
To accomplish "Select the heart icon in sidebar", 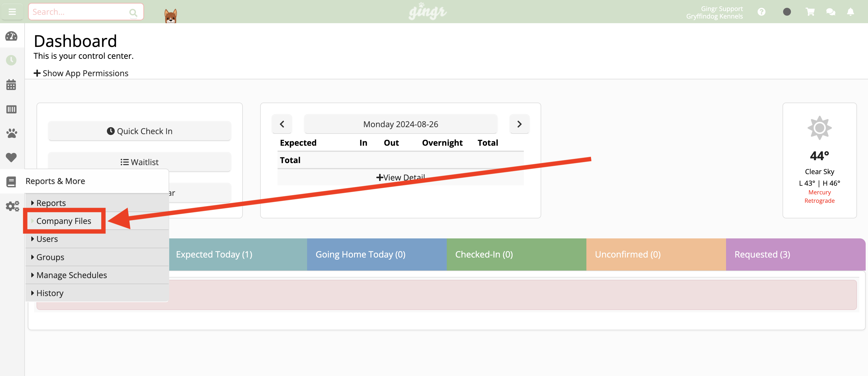I will (x=12, y=157).
